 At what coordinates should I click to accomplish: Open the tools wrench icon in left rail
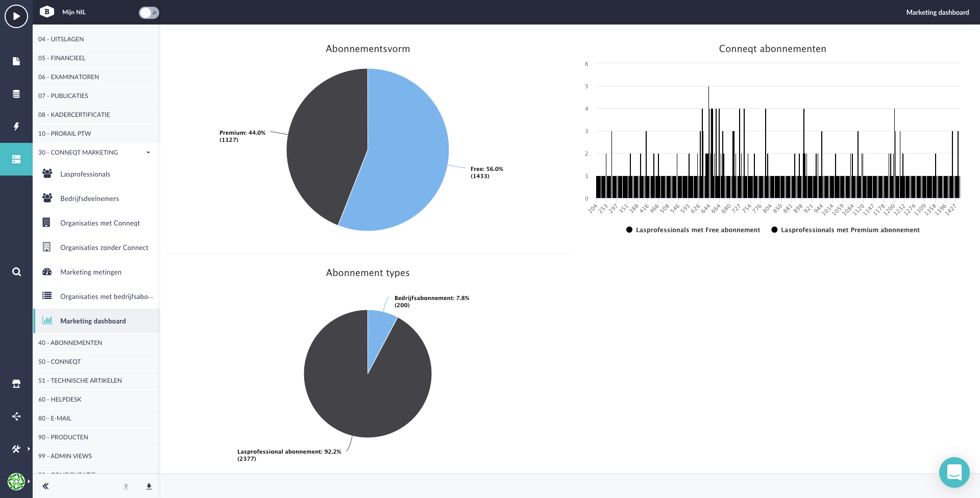click(x=16, y=449)
